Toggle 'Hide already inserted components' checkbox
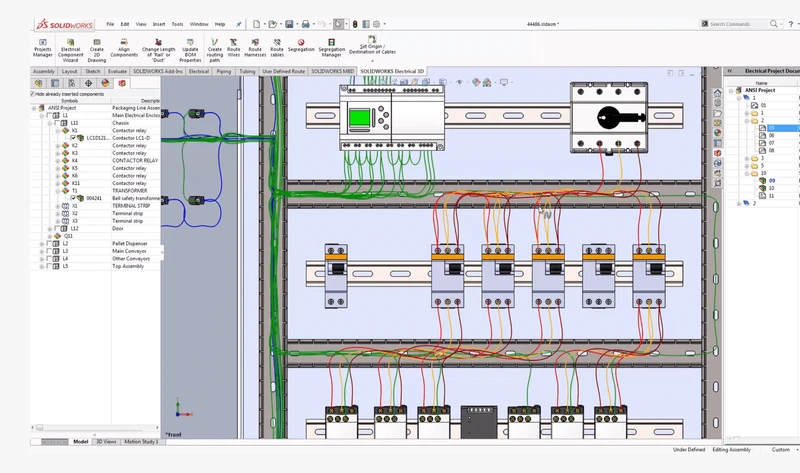 pyautogui.click(x=34, y=92)
